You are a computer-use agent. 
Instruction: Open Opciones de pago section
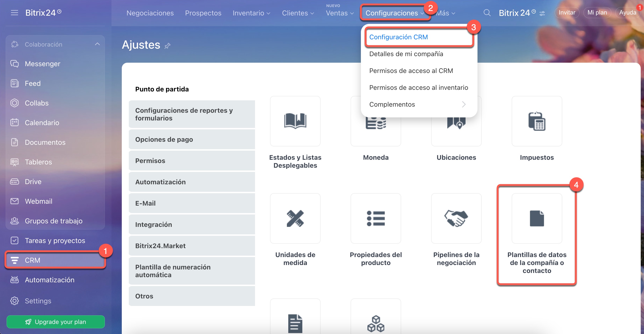[x=192, y=139]
